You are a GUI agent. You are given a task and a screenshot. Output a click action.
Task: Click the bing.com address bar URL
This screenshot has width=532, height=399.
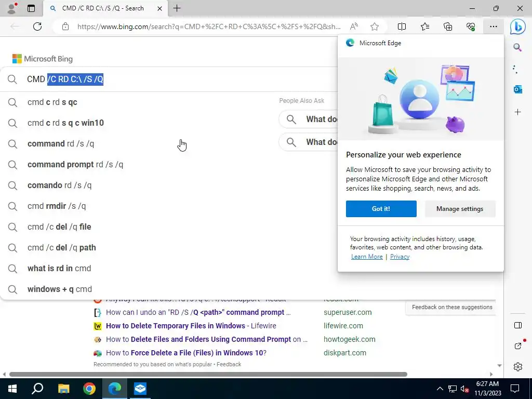(x=209, y=26)
